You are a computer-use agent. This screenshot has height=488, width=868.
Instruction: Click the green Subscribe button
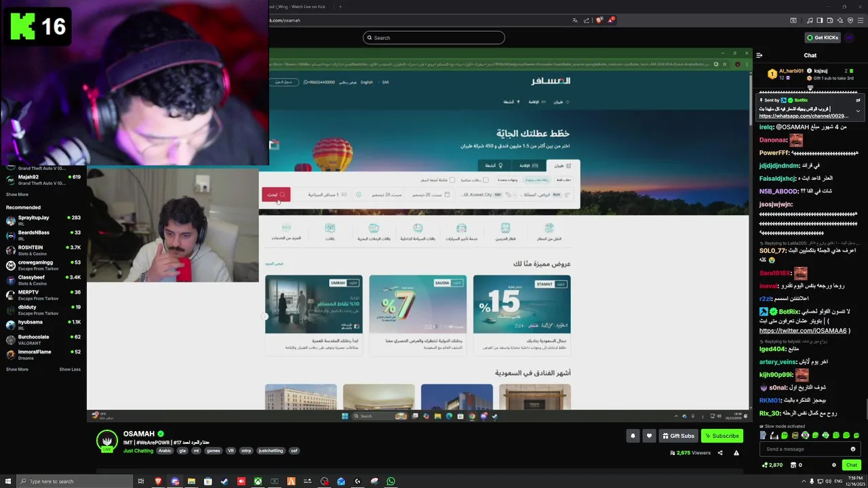coord(722,436)
